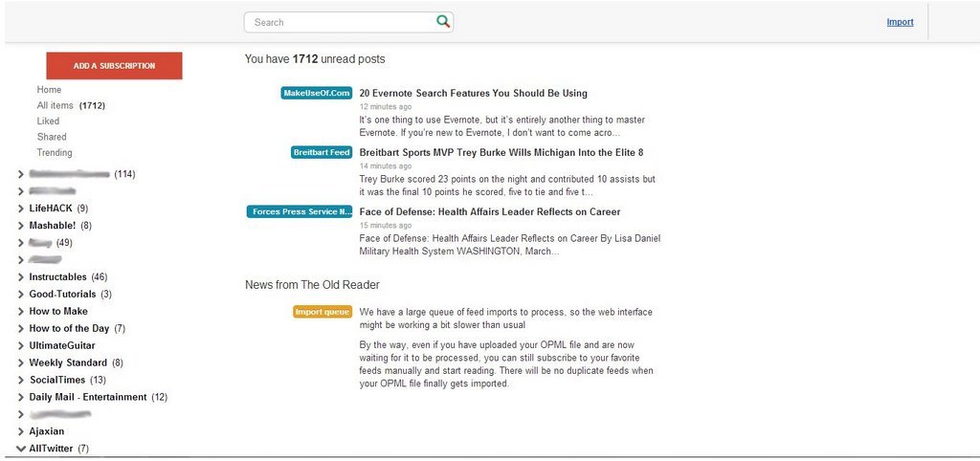The height and width of the screenshot is (461, 980).
Task: Collapse the AllTwitter folder
Action: 21,449
